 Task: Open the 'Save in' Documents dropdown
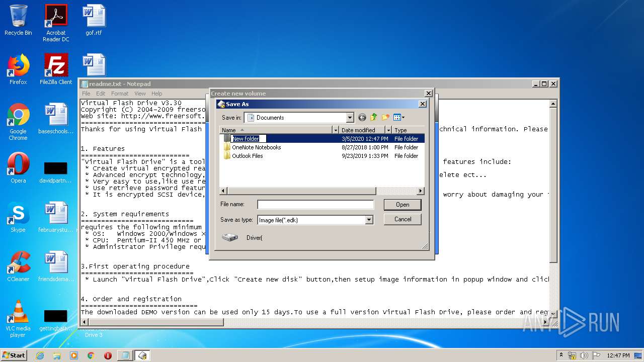pyautogui.click(x=350, y=118)
